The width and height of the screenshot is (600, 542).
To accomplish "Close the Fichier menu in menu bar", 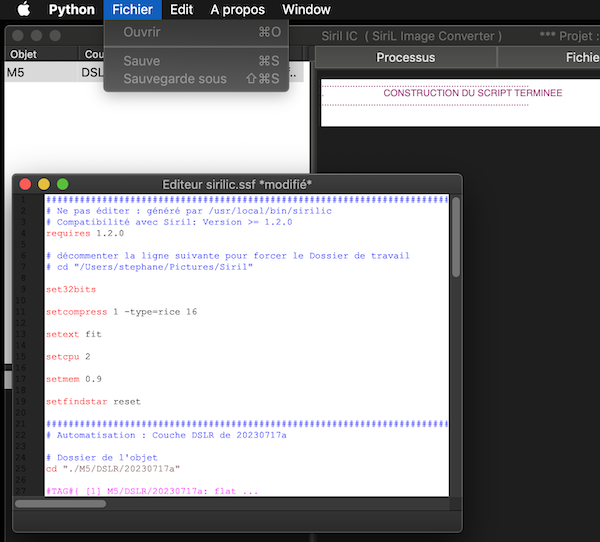I will [x=132, y=9].
